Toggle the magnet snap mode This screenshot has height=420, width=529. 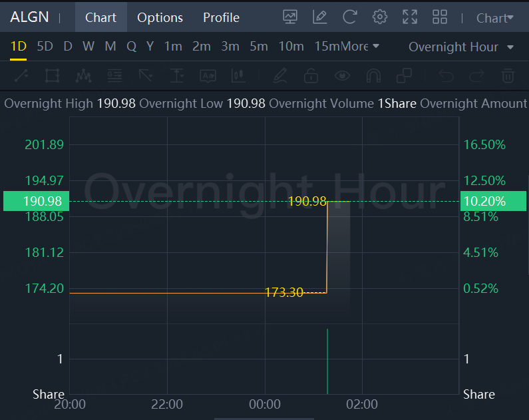[x=373, y=76]
